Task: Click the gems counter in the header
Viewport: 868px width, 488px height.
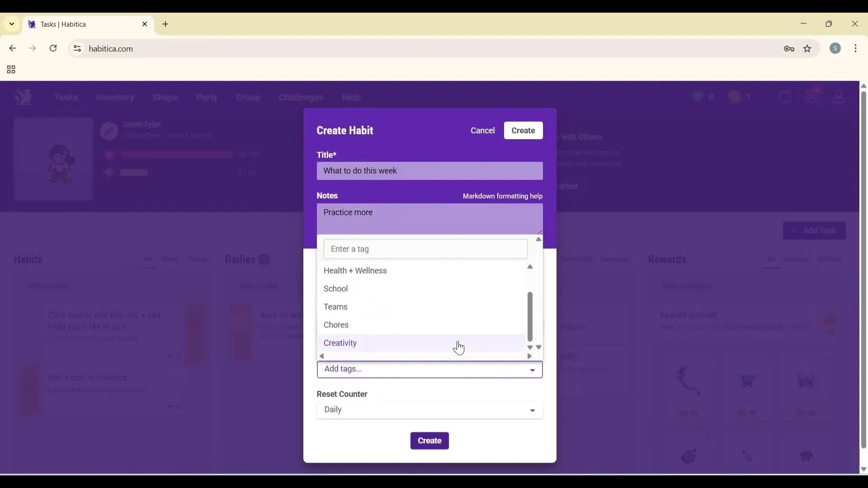Action: [702, 97]
